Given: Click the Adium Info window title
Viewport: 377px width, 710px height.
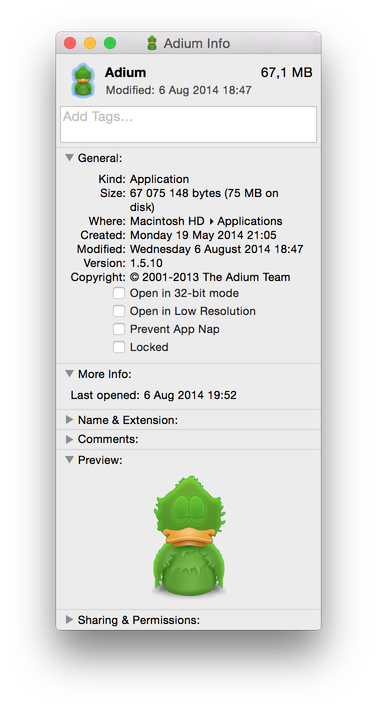Looking at the screenshot, I should (x=197, y=43).
